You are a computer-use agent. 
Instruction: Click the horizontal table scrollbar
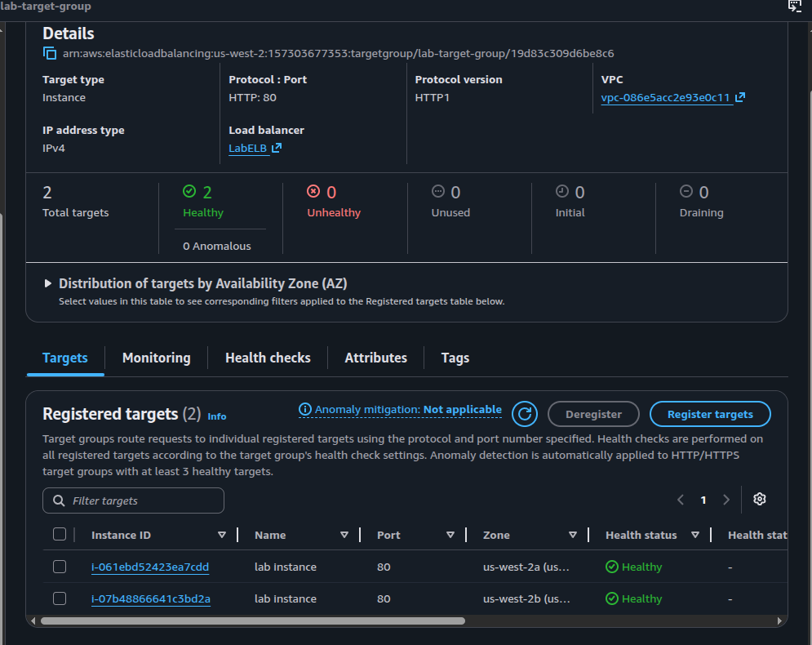(x=253, y=621)
